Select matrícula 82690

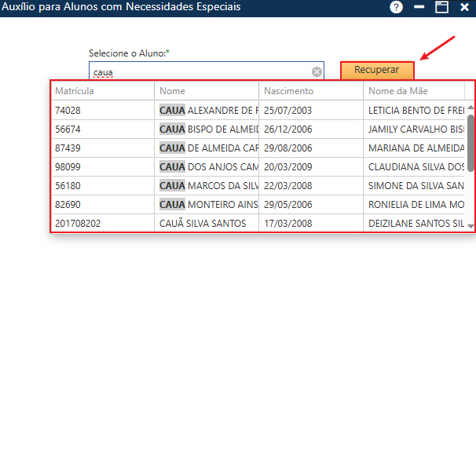(68, 205)
